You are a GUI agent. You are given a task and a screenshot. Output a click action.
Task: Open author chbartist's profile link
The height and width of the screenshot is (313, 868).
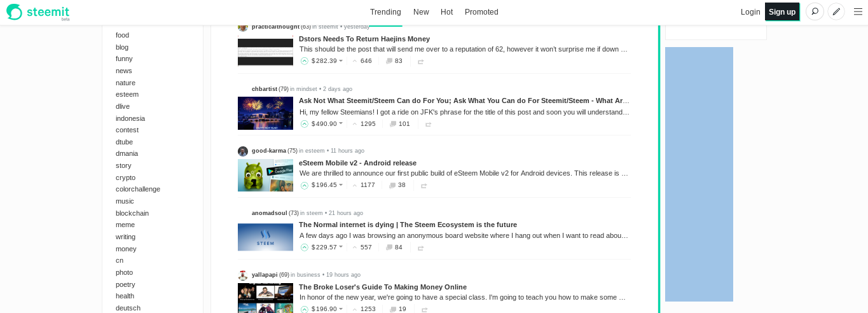pos(265,89)
